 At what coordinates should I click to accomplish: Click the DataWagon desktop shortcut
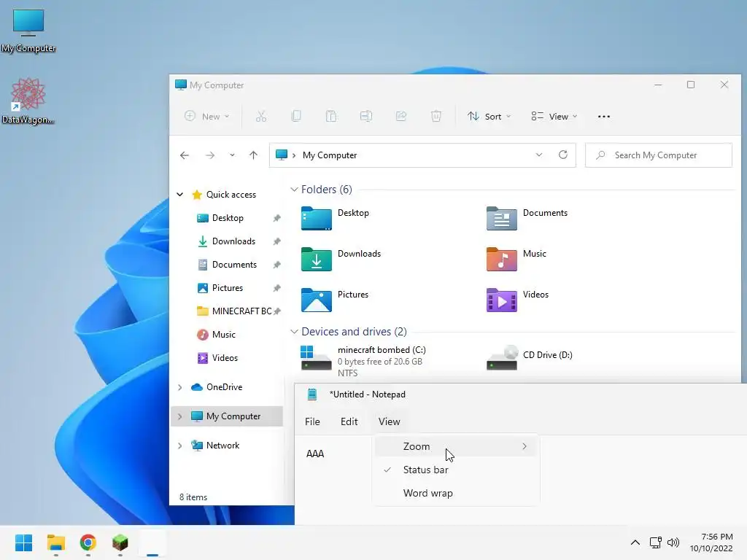[28, 101]
